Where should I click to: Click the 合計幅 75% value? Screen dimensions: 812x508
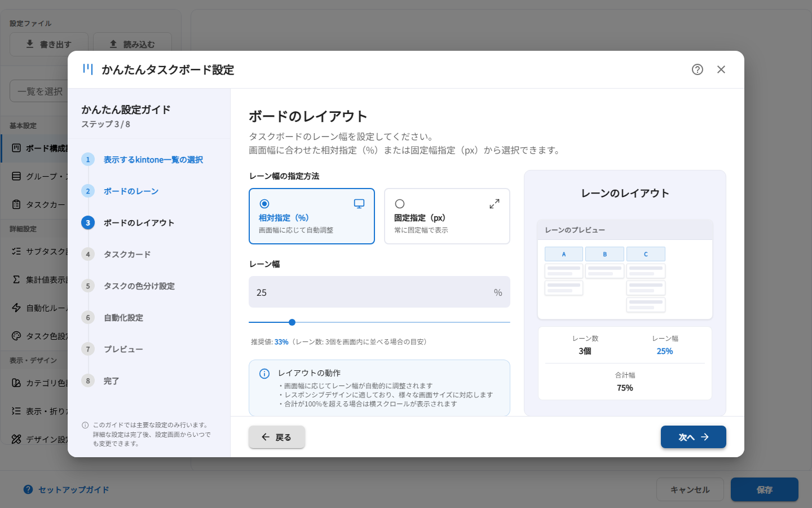click(x=625, y=388)
